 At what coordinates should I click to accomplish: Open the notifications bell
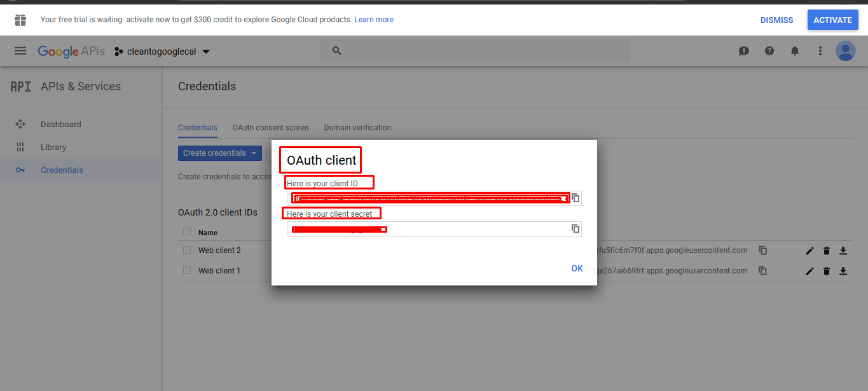click(x=795, y=51)
